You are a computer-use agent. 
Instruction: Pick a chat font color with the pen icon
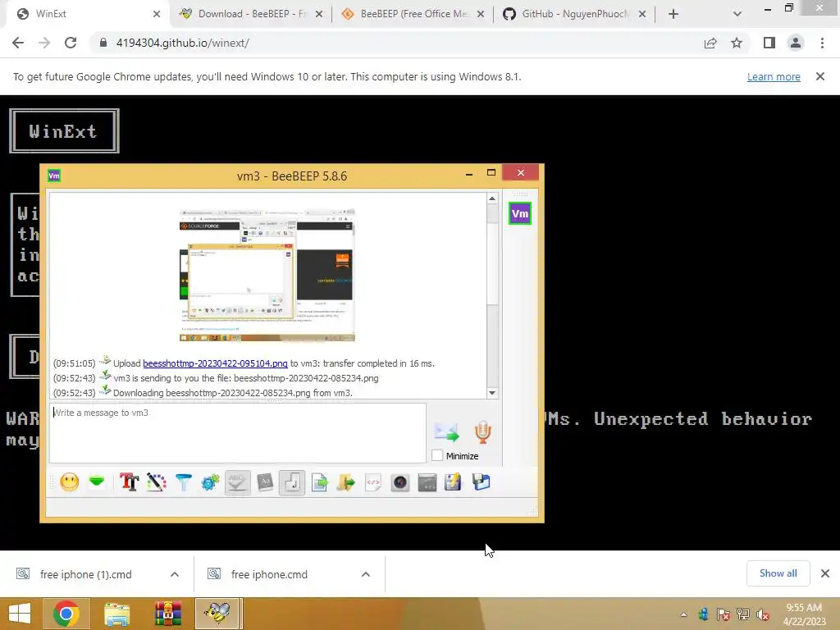click(156, 482)
